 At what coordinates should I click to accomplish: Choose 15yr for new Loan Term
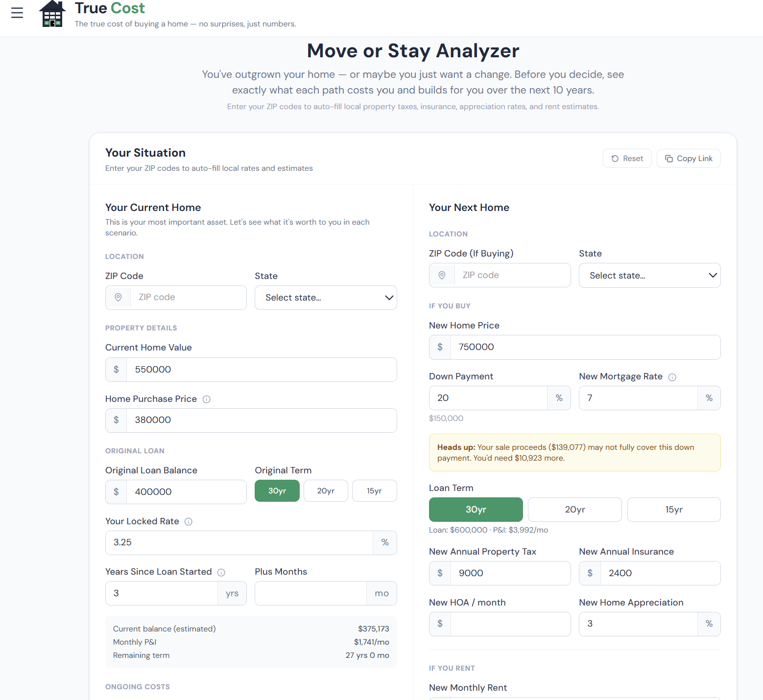point(673,510)
